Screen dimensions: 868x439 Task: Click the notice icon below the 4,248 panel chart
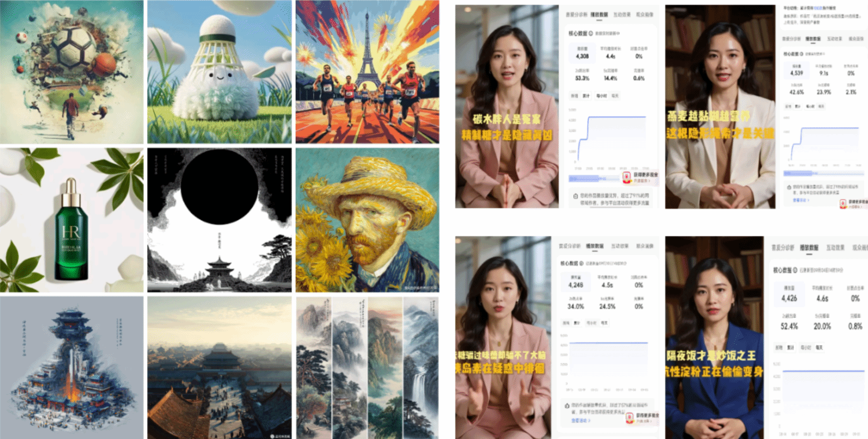pos(567,406)
